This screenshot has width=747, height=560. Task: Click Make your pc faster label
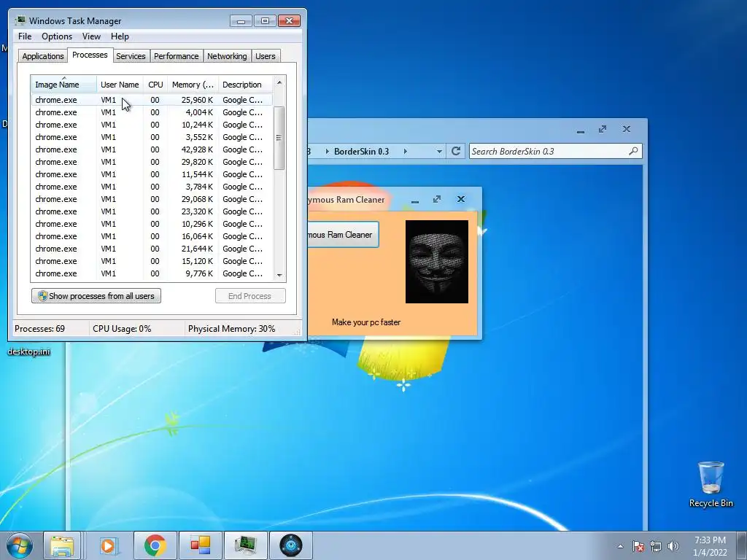[366, 322]
